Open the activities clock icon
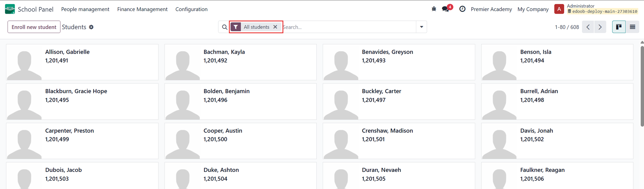This screenshot has width=644, height=189. pos(462,9)
